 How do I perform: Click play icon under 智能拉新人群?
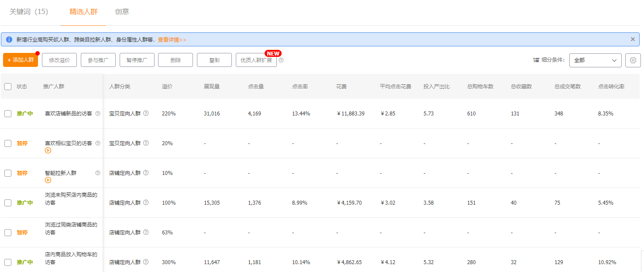[48, 180]
